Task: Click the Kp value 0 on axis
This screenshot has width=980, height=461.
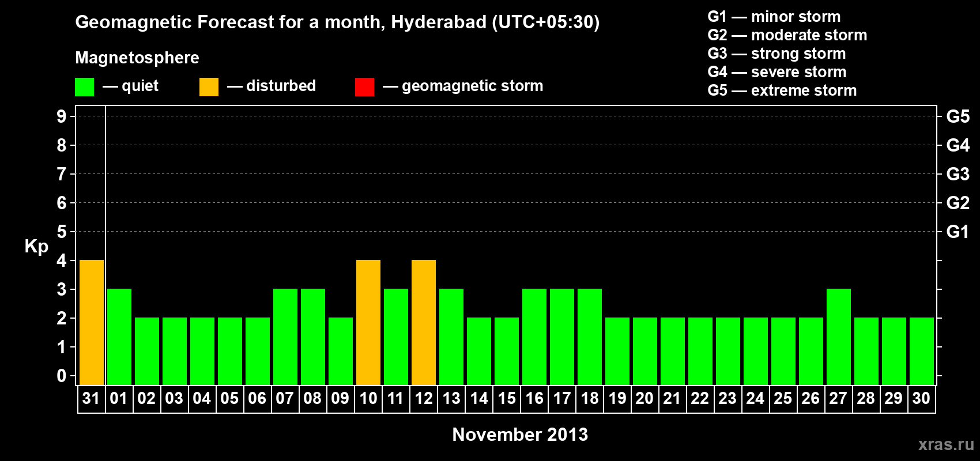Action: 62,376
